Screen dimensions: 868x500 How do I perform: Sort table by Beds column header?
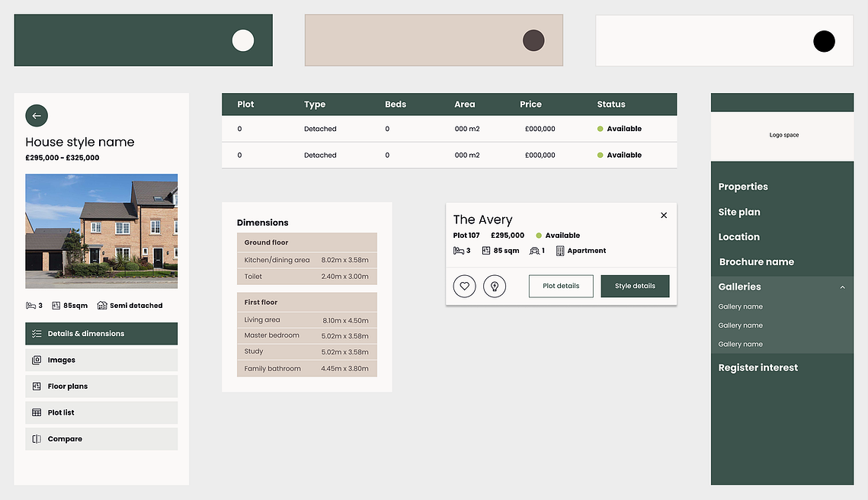click(x=396, y=104)
